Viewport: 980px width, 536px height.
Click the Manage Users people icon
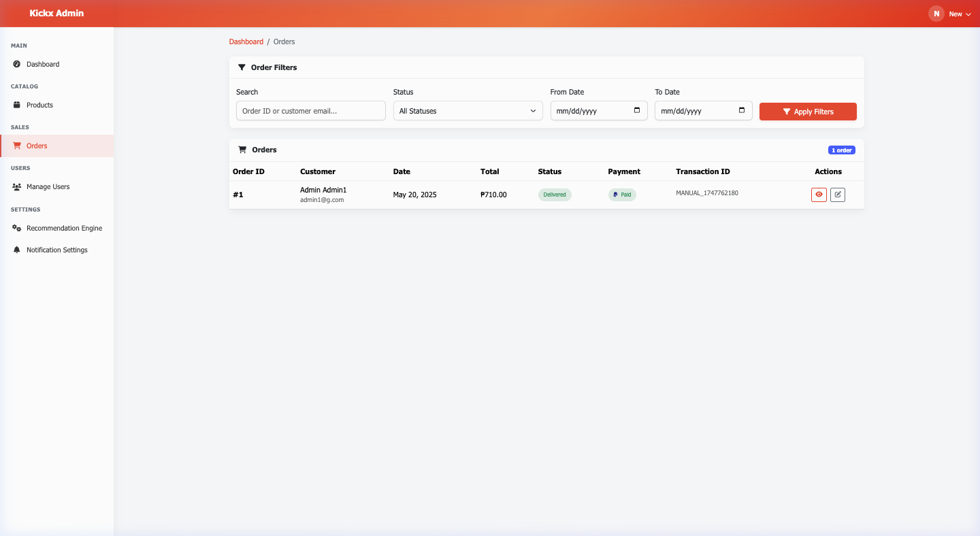17,186
